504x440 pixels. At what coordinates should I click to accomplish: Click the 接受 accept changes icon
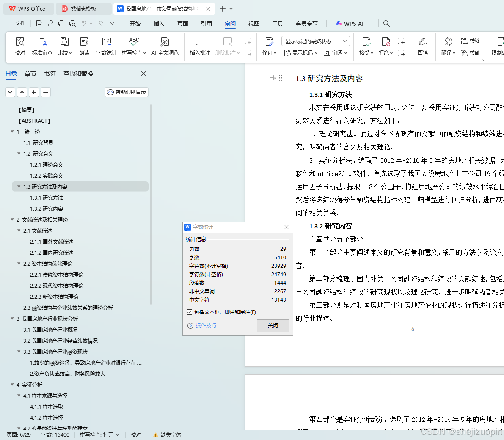coord(366,42)
